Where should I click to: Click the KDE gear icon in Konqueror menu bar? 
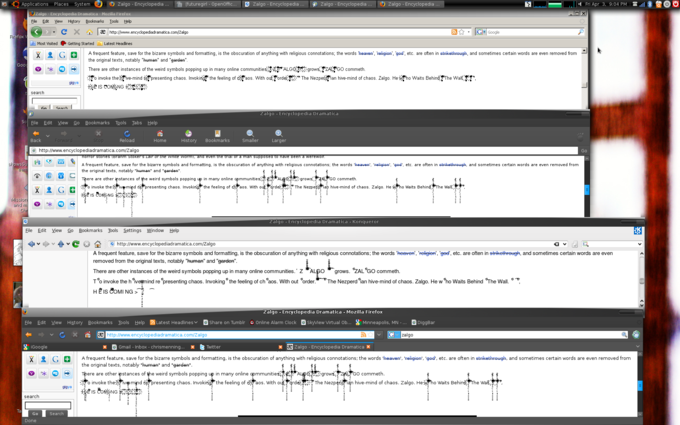[x=638, y=231]
